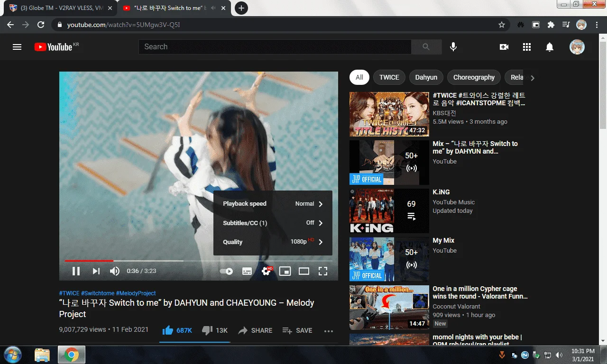607x364 pixels.
Task: Open Windows Explorer from the taskbar
Action: coord(42,355)
